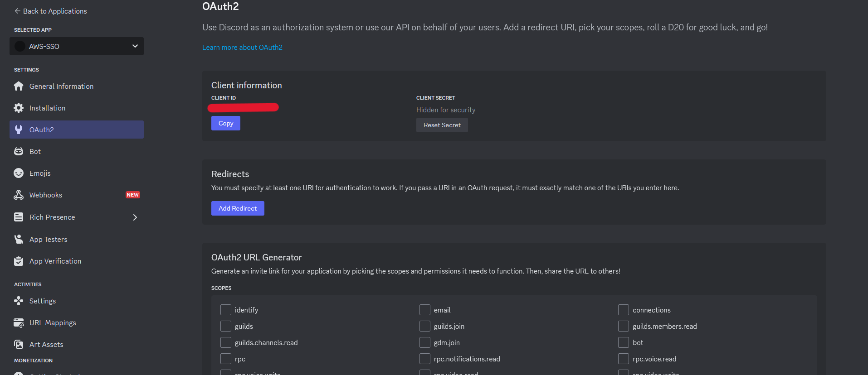Click the Art Assets image icon
The image size is (868, 375).
pos(19,344)
